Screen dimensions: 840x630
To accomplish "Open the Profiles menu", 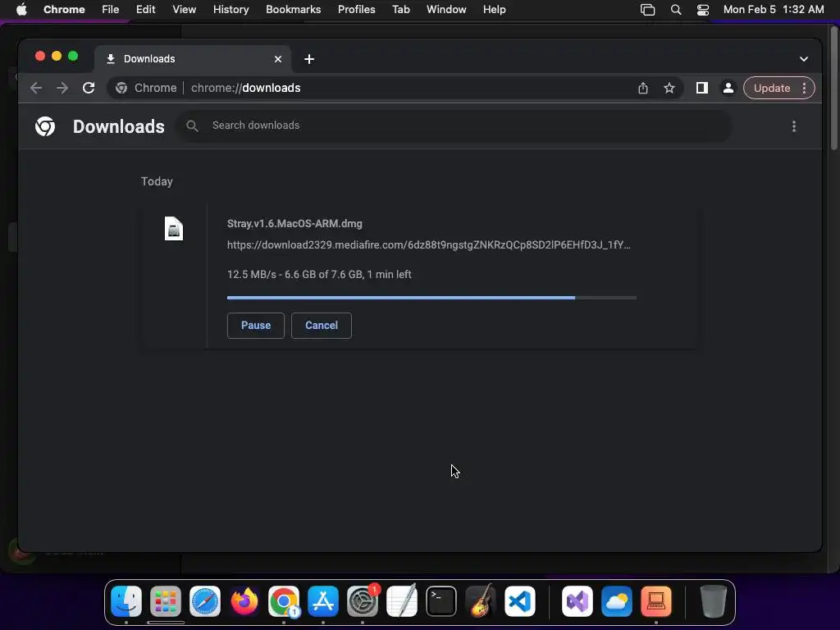I will point(357,10).
